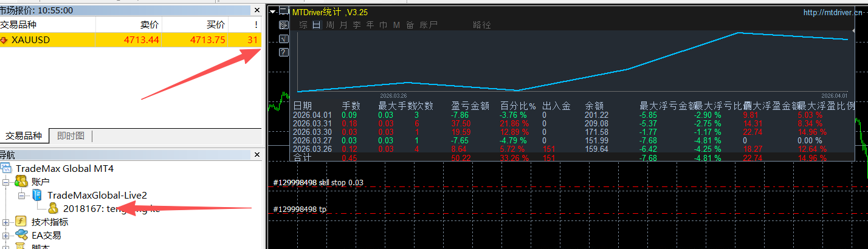This screenshot has height=249, width=868.
Task: Select the 账户 tree item
Action: point(40,182)
